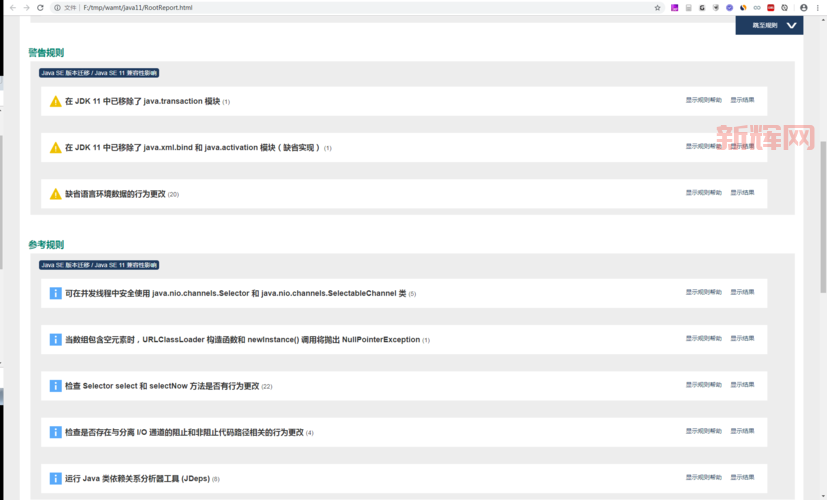The image size is (827, 500).
Task: Click Java SE 11 tag under 警告规则
Action: [x=98, y=73]
